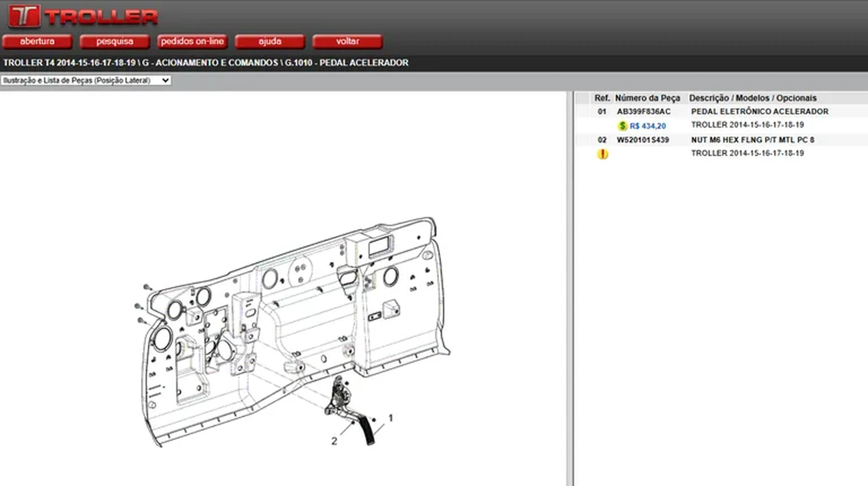Open 'pedidos on-line' orders
This screenshot has height=486, width=868.
pos(192,41)
